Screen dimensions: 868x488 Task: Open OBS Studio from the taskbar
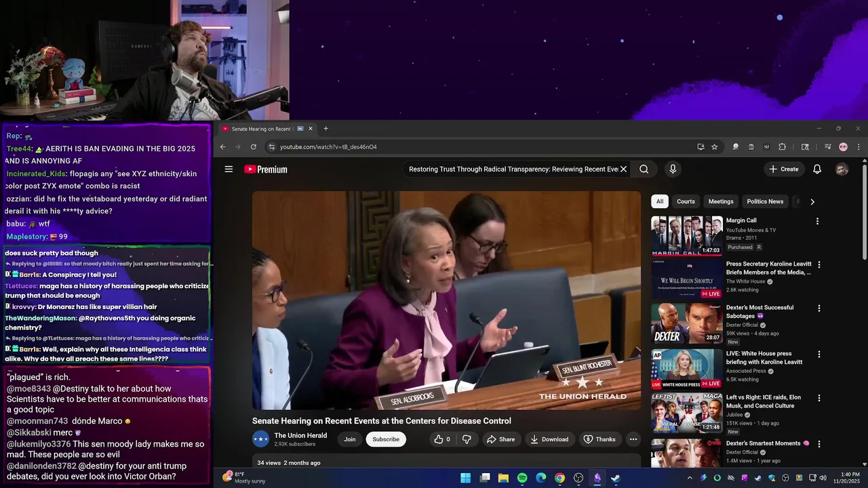pos(578,478)
